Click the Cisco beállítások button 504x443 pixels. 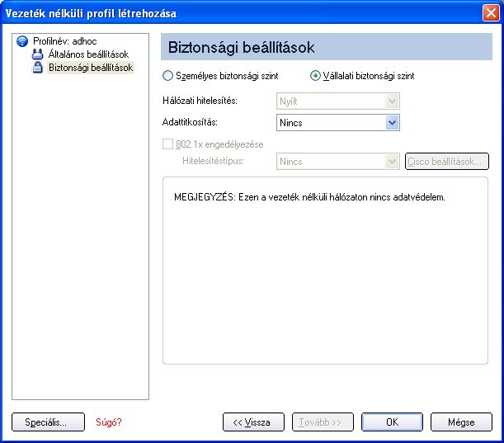click(447, 161)
